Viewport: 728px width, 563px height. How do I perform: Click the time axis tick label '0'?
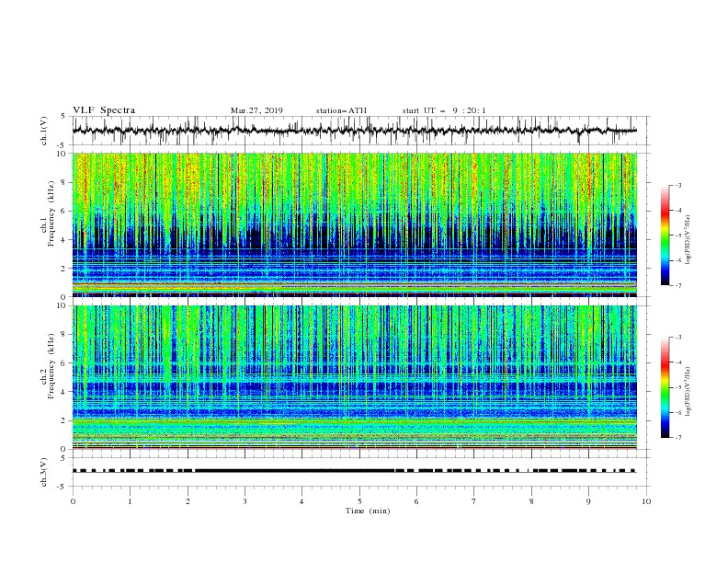(x=73, y=501)
